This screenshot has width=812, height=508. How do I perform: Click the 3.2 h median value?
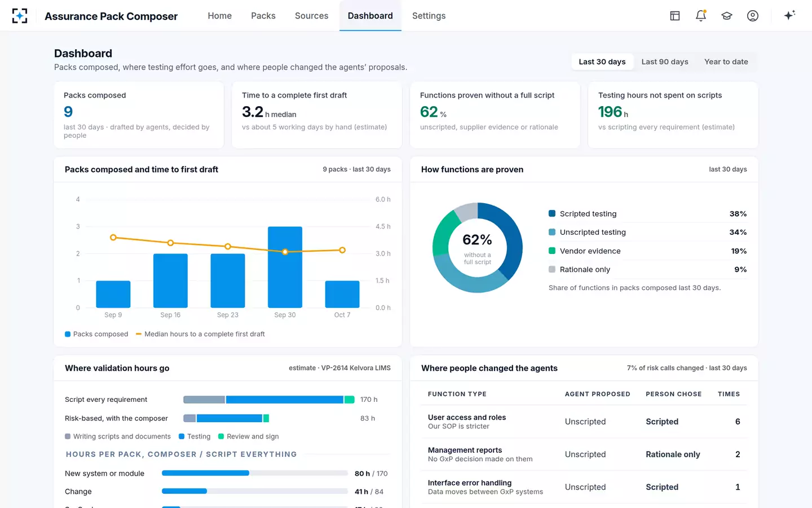coord(269,112)
